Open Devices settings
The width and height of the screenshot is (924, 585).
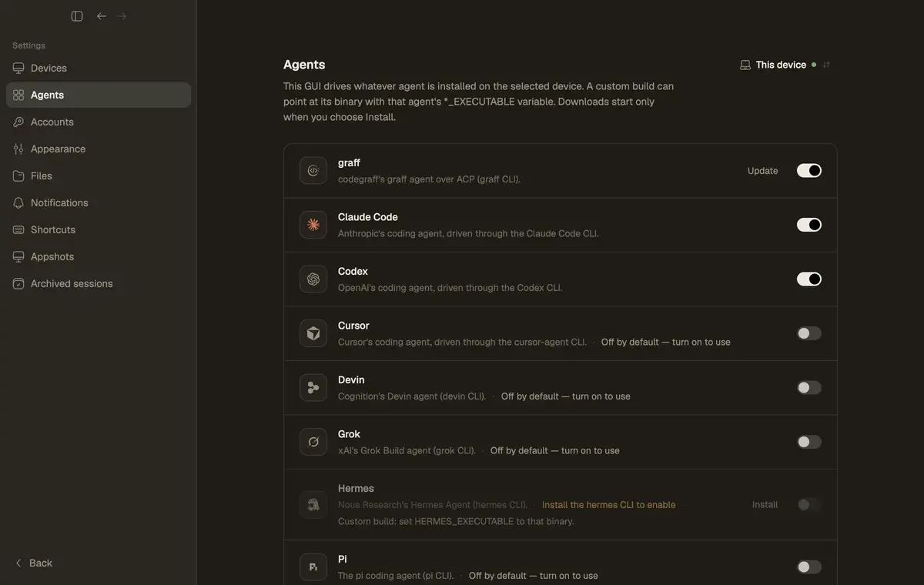(x=99, y=68)
